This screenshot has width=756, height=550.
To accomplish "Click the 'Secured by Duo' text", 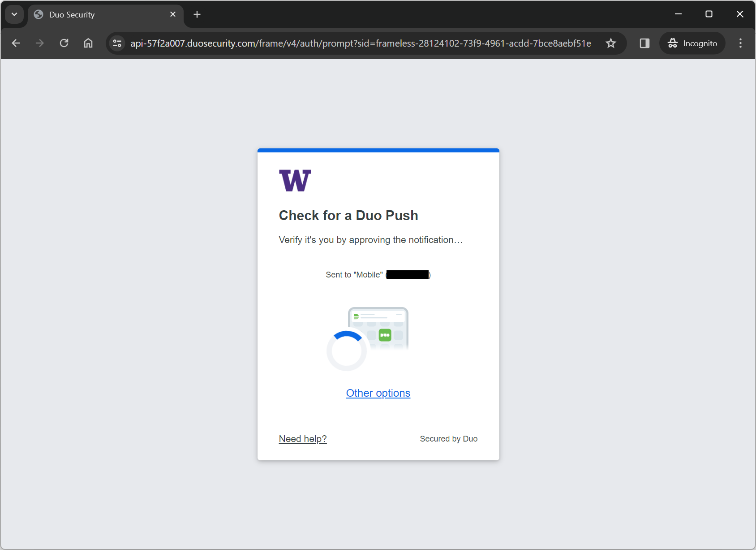I will [x=449, y=439].
